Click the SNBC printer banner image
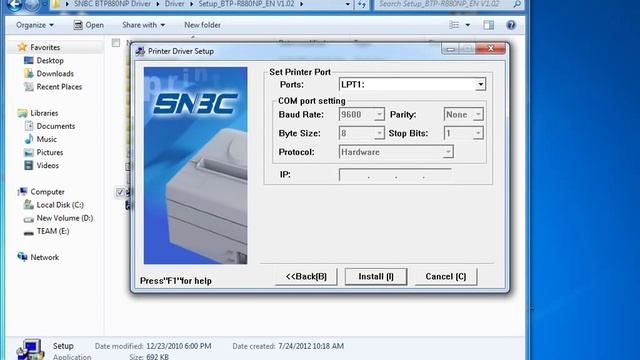This screenshot has height=360, width=640. [196, 165]
